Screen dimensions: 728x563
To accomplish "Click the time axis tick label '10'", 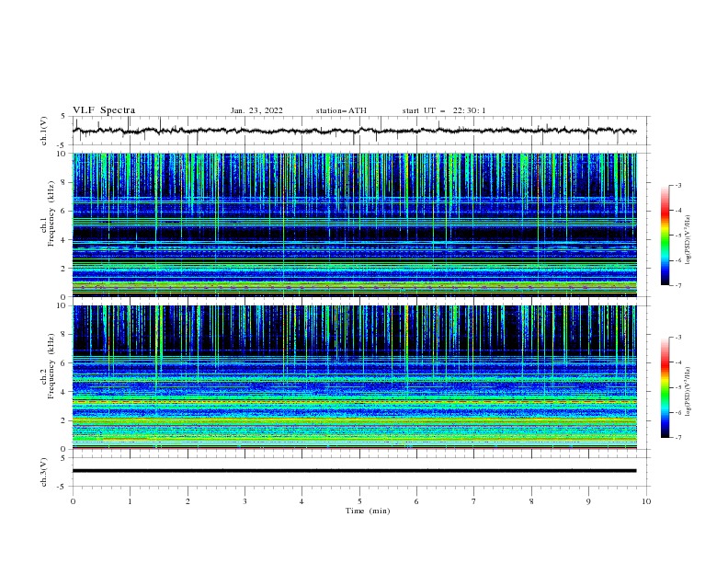I will click(x=646, y=501).
